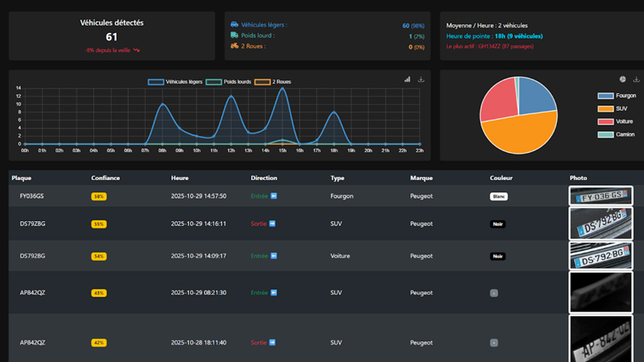This screenshot has width=644, height=362.
Task: Click the bar chart view icon
Action: tap(408, 80)
